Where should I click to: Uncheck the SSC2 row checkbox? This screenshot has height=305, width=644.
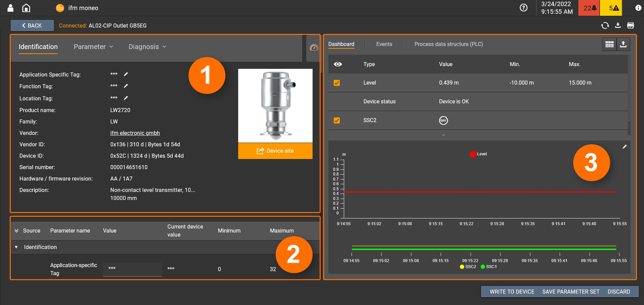[x=337, y=120]
